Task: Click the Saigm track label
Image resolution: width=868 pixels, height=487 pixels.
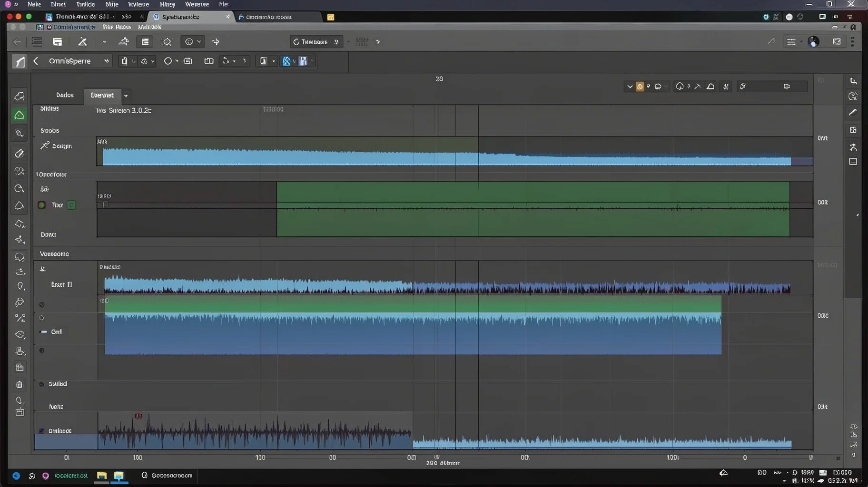Action: point(62,146)
